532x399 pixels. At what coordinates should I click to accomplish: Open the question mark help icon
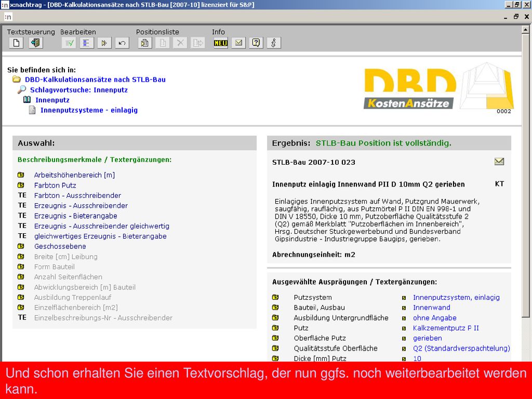click(x=256, y=43)
